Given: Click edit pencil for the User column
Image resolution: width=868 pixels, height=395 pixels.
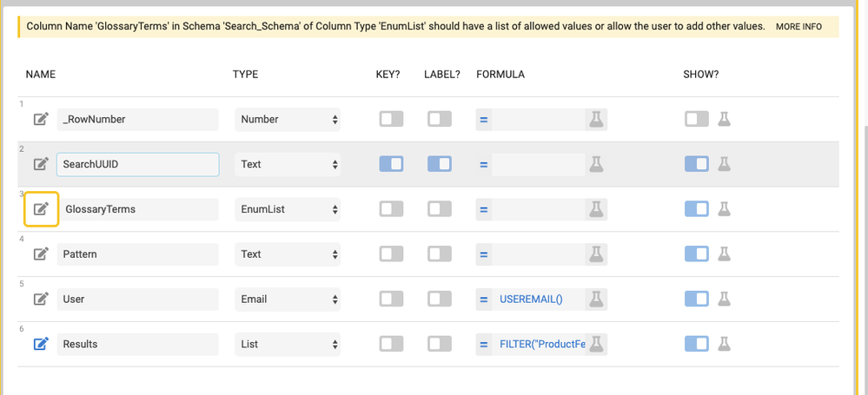Looking at the screenshot, I should pyautogui.click(x=42, y=299).
